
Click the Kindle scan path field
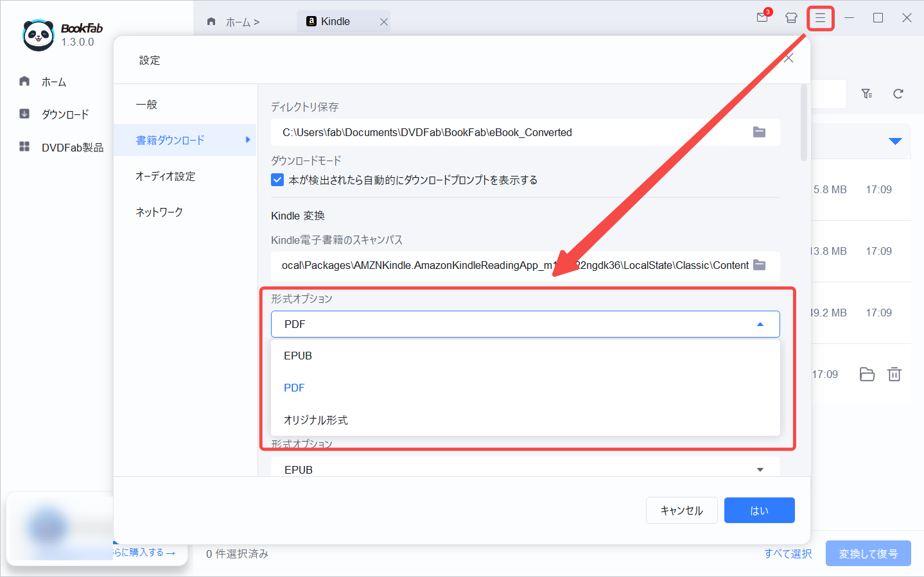pos(525,265)
